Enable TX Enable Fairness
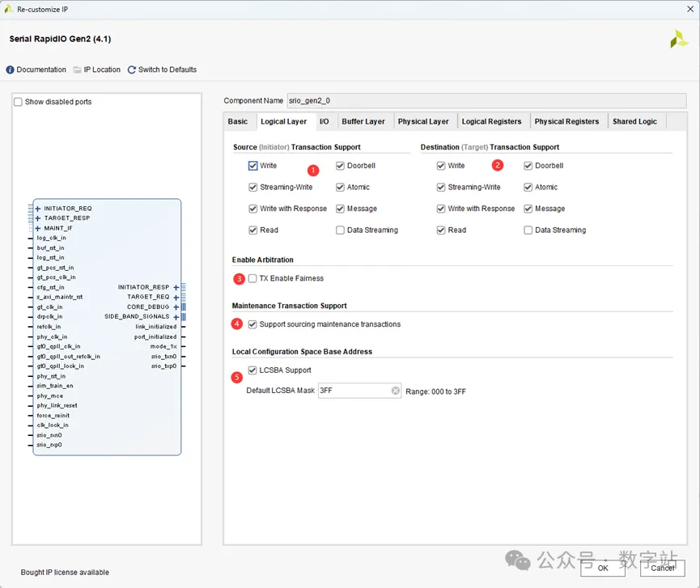 (252, 278)
